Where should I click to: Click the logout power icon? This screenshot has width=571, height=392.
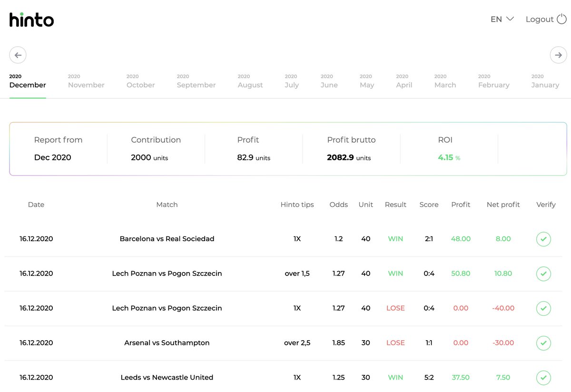[x=562, y=19]
